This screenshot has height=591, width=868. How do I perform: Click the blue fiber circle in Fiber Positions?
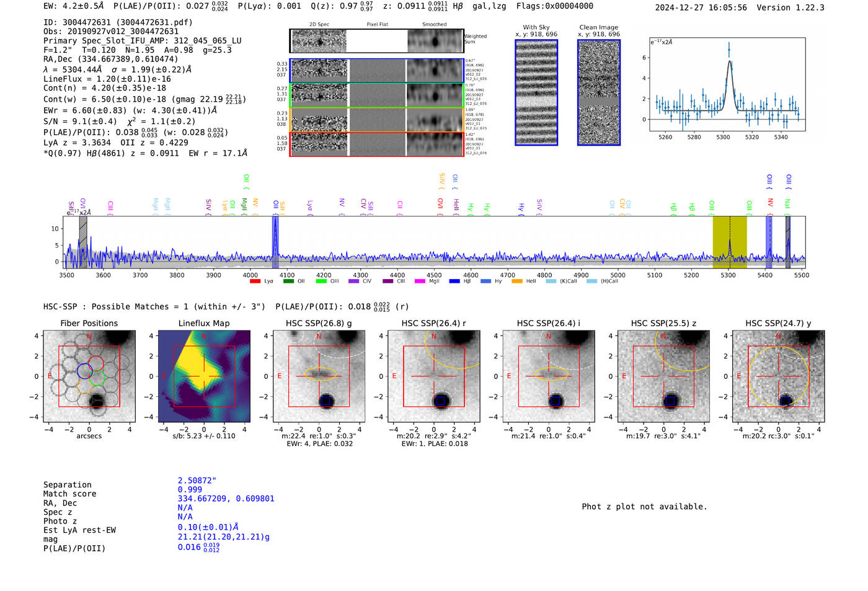85,371
